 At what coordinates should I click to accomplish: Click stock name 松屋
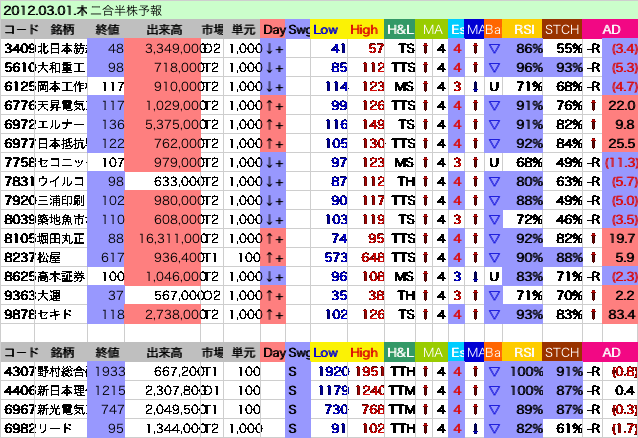pos(49,258)
